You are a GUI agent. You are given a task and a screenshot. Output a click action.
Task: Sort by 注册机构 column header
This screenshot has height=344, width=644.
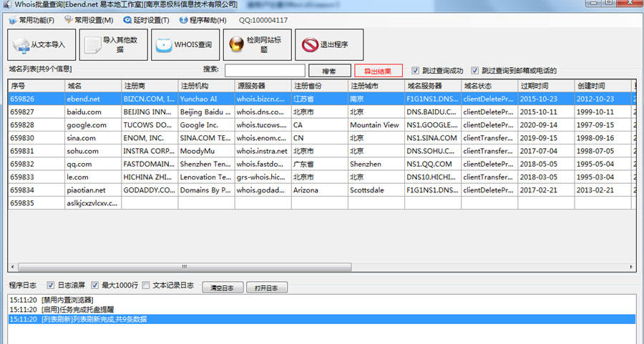pos(206,86)
